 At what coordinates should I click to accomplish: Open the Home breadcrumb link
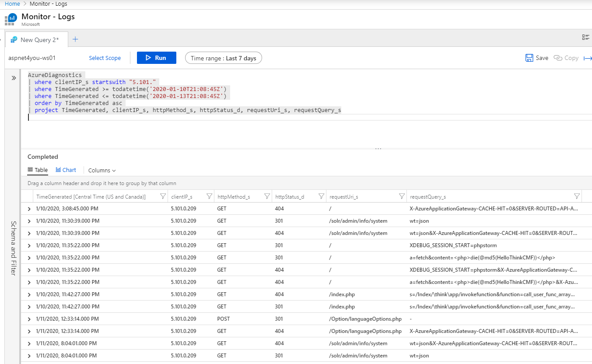pyautogui.click(x=12, y=4)
